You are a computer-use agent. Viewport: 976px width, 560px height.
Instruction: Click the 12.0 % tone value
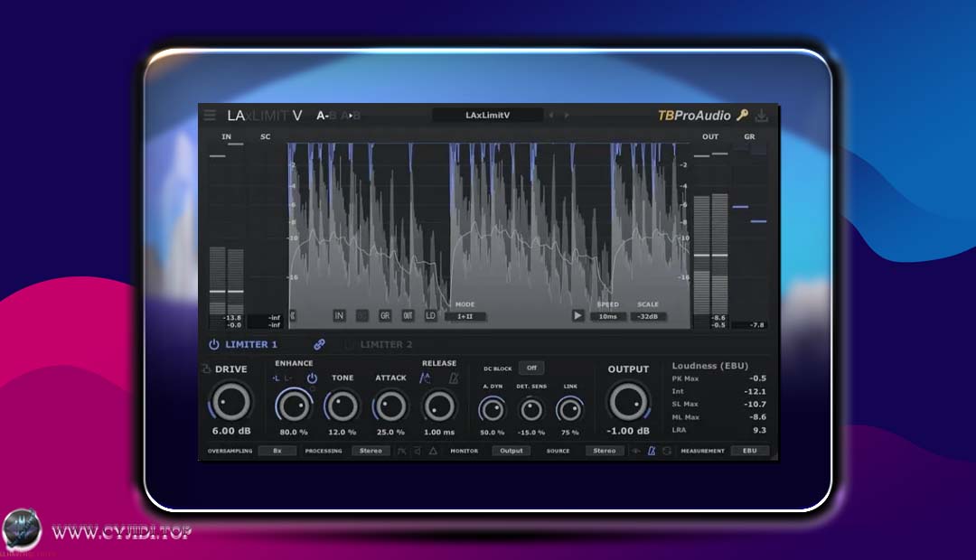point(342,432)
